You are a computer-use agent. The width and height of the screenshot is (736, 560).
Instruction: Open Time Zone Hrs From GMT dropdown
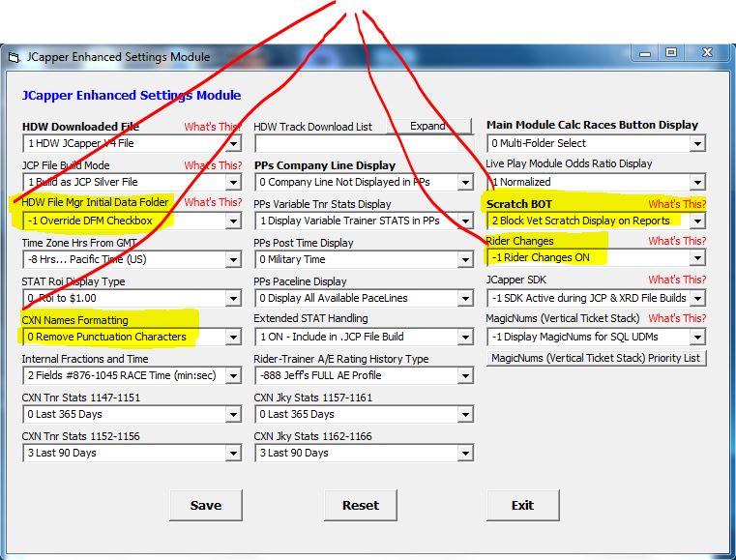[233, 259]
